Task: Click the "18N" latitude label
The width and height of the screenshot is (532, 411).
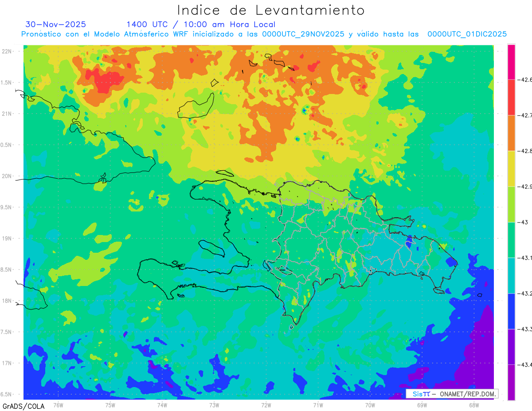Action: tap(7, 301)
